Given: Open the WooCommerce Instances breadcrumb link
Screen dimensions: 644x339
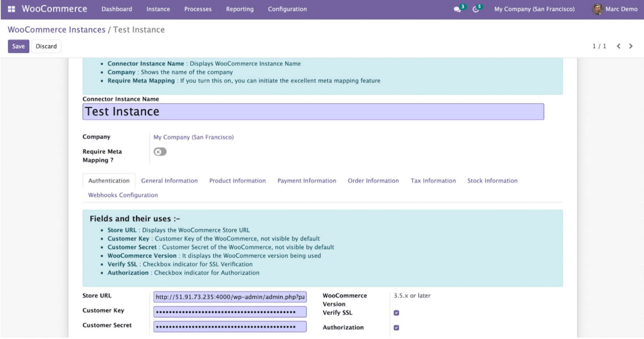Looking at the screenshot, I should click(57, 30).
